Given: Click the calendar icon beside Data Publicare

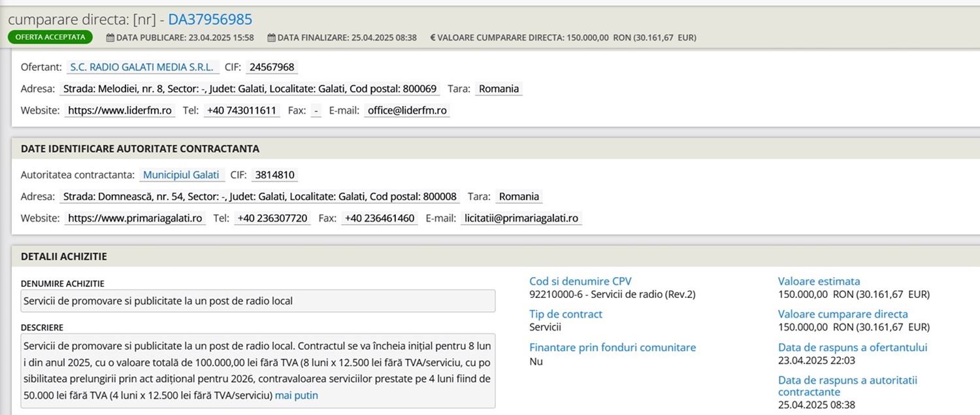Looking at the screenshot, I should (110, 38).
